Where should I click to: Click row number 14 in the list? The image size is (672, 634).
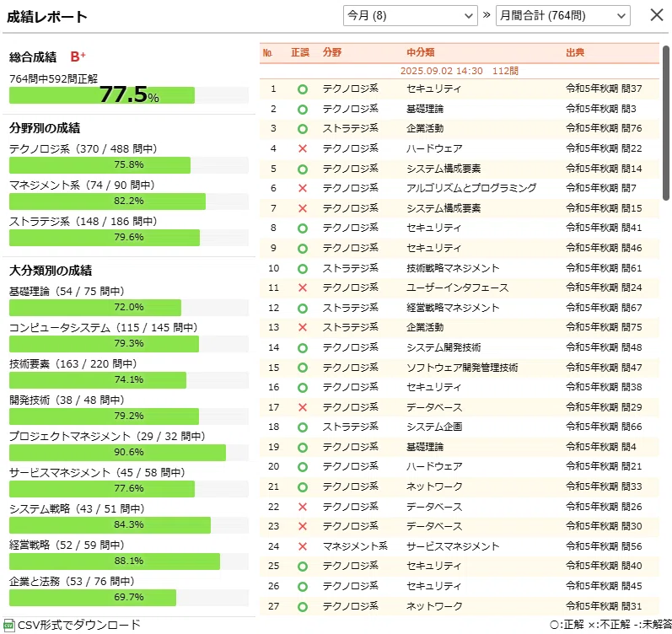pyautogui.click(x=274, y=347)
